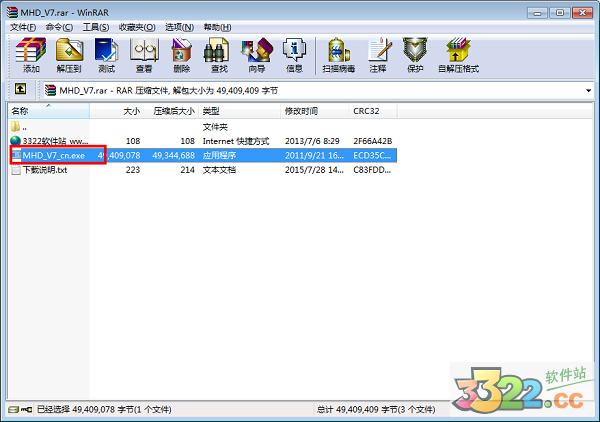This screenshot has height=422, width=600.
Task: Click the 2F66A42B CRC cell
Action: (x=373, y=141)
